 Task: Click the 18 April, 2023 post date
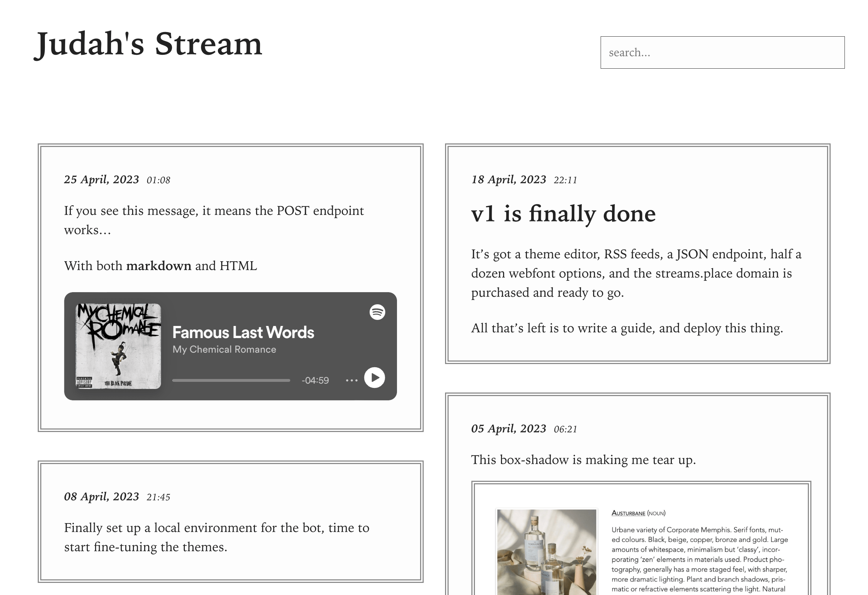point(509,180)
